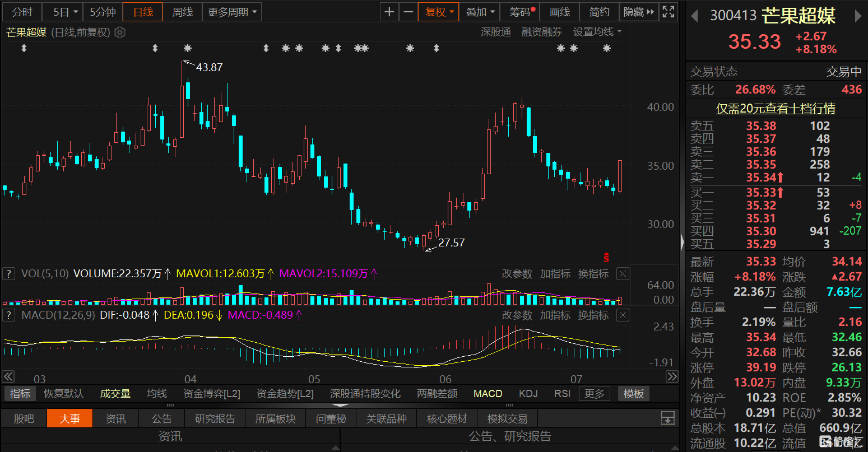Close the MACD indicator panel
868x452 pixels.
coord(623,315)
